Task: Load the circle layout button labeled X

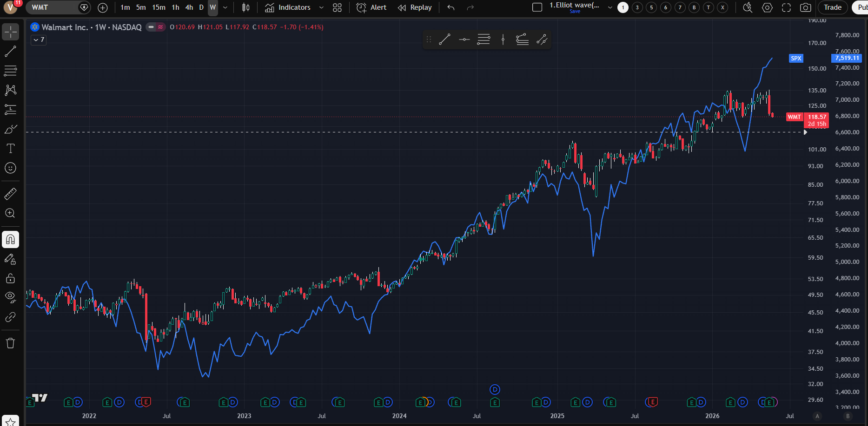Action: pos(722,7)
